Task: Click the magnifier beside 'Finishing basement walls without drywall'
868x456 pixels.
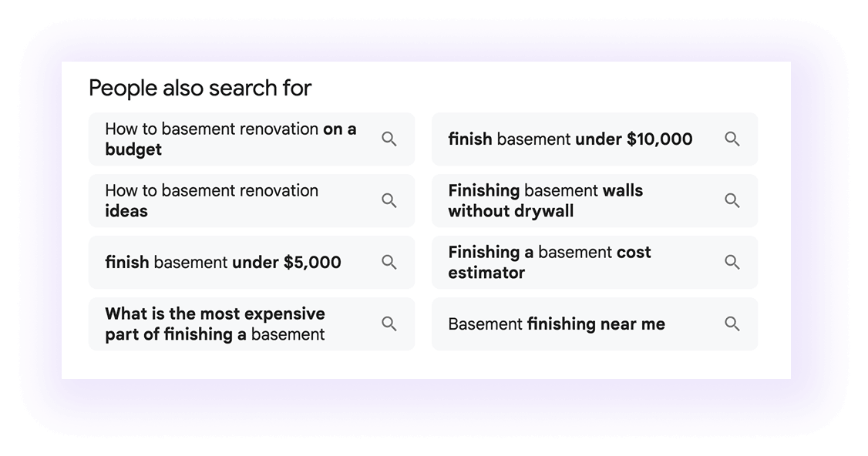Action: pos(732,200)
